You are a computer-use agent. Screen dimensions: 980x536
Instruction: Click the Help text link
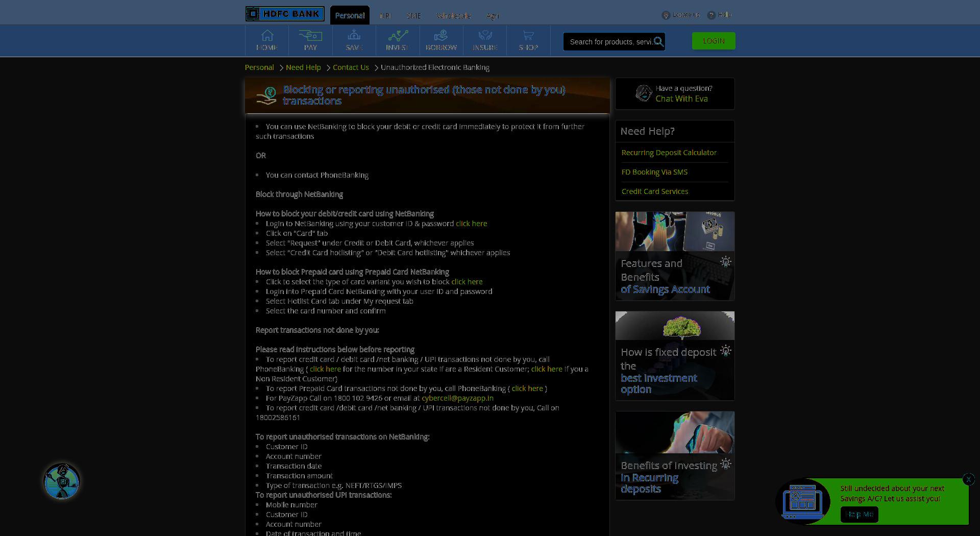pyautogui.click(x=724, y=15)
